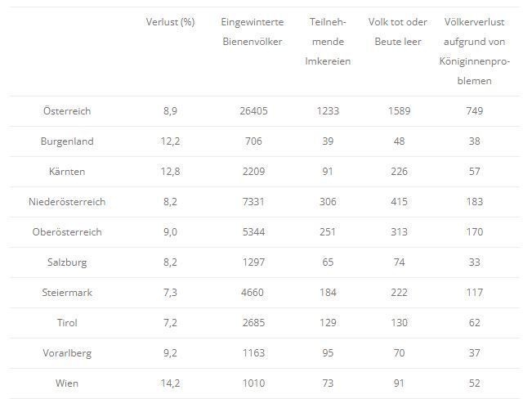Select the Vorarlberg row label

(x=67, y=353)
